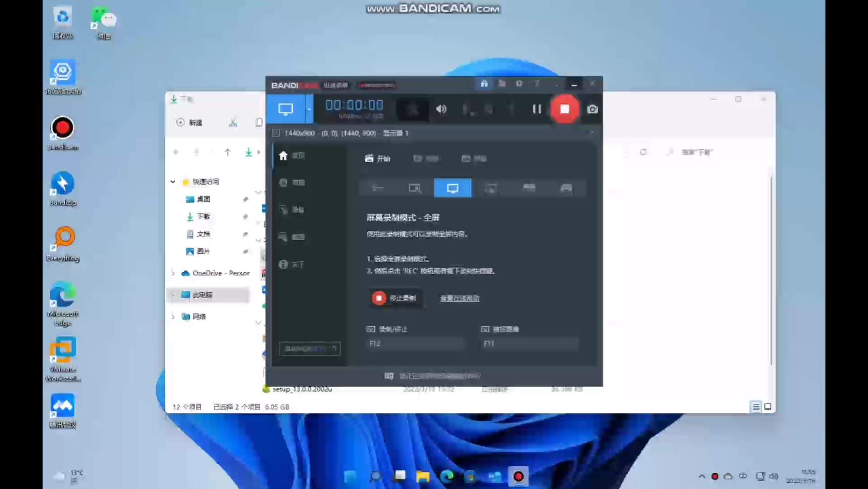Click the 新建 button in File Explorer
868x489 pixels.
point(189,123)
